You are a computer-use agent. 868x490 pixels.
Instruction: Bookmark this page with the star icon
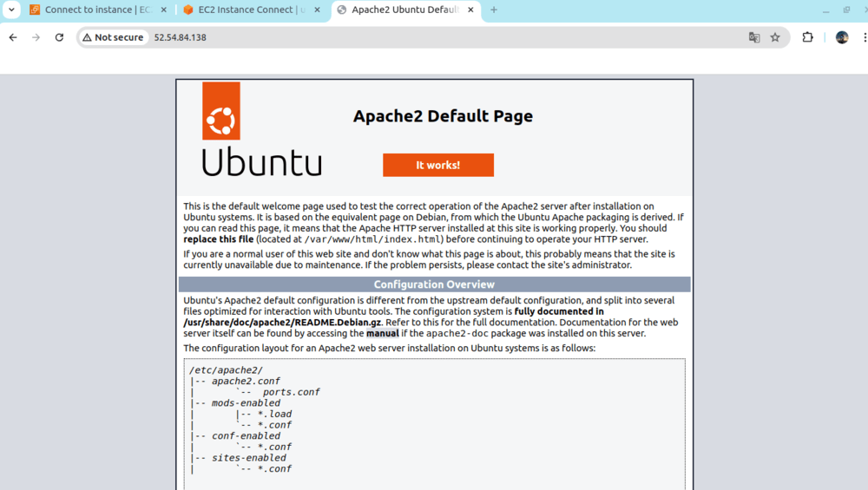[x=775, y=37]
